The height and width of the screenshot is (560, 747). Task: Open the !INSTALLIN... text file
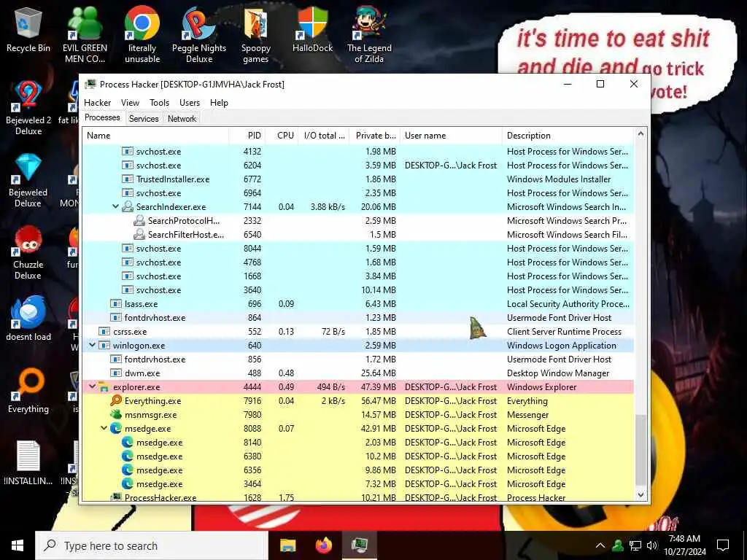28,463
